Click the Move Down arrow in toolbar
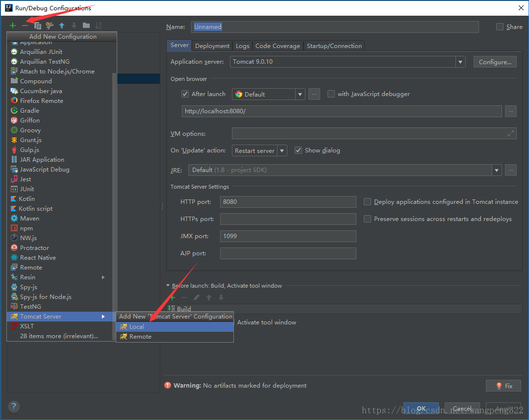The width and height of the screenshot is (529, 420). point(74,25)
